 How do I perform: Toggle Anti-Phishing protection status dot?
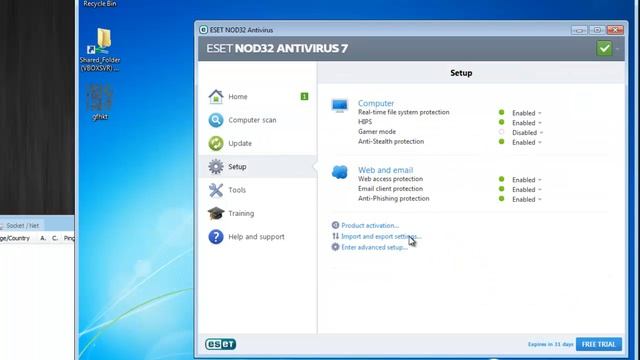coord(501,199)
